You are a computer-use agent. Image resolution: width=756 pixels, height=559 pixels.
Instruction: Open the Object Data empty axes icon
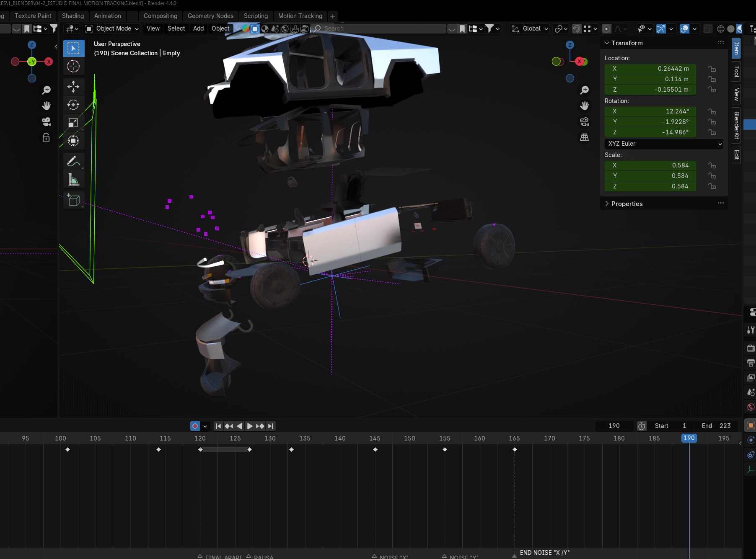[751, 470]
